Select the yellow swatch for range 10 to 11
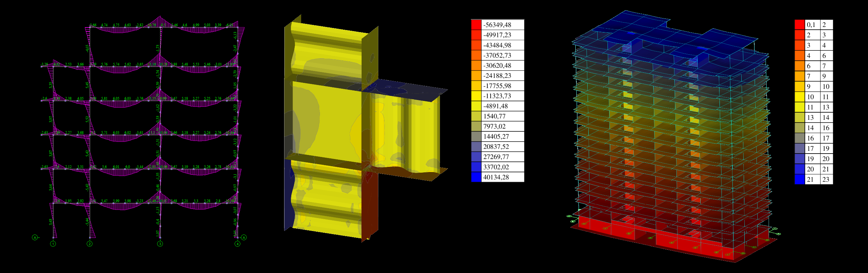Screen dimensions: 868x273 coord(800,97)
